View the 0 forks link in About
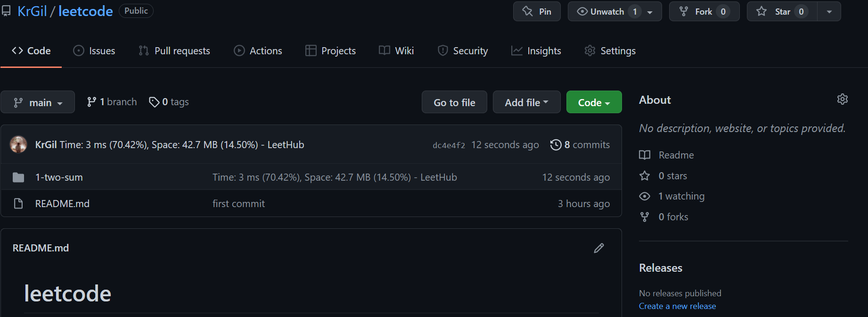The height and width of the screenshot is (317, 868). [x=663, y=217]
